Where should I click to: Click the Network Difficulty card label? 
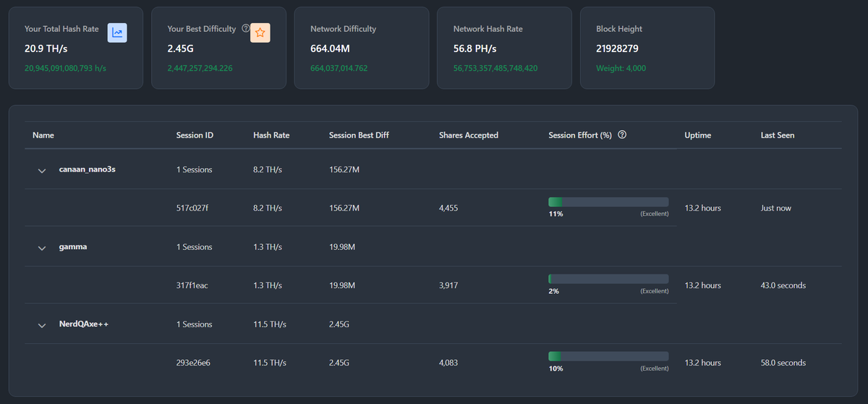click(344, 30)
